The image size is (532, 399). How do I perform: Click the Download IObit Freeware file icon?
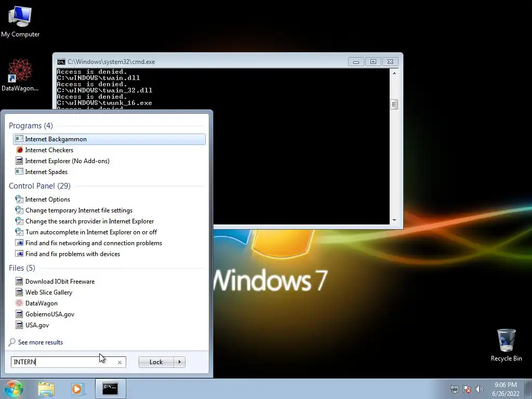pyautogui.click(x=19, y=281)
